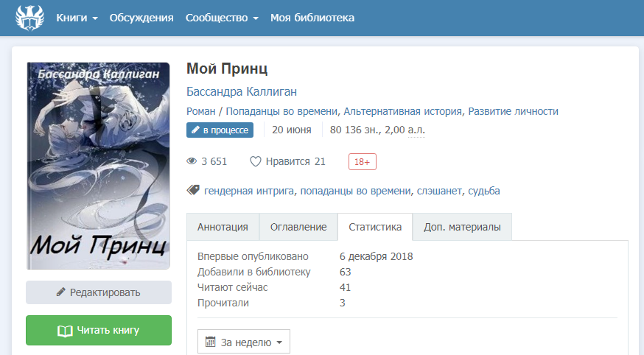644x355 pixels.
Task: Expand the Сообщество dropdown menu
Action: pyautogui.click(x=221, y=18)
